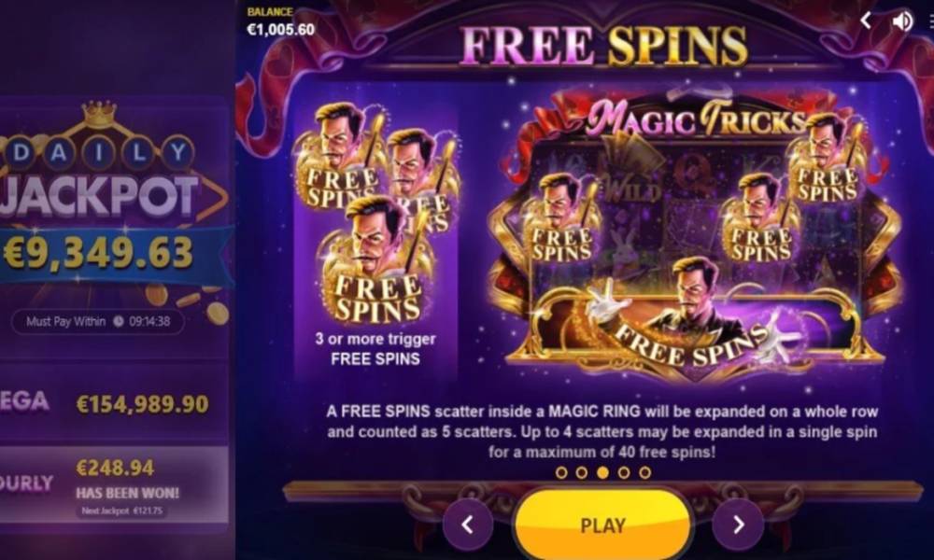This screenshot has width=934, height=560.
Task: Click the Next Jackpot €121.75 label
Action: (x=122, y=511)
